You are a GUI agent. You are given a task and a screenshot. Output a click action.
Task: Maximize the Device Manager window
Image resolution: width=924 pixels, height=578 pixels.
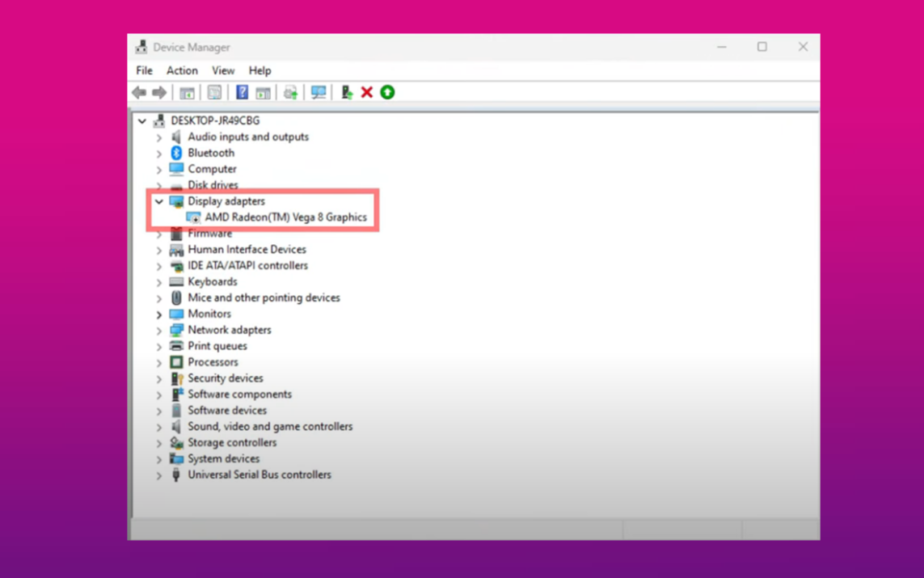coord(762,47)
